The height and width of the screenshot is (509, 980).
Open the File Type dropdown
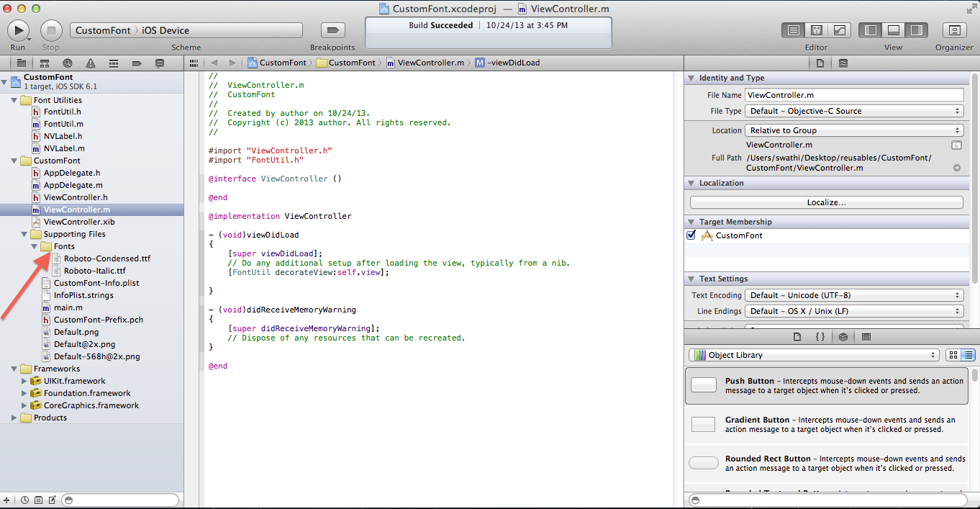[x=854, y=111]
